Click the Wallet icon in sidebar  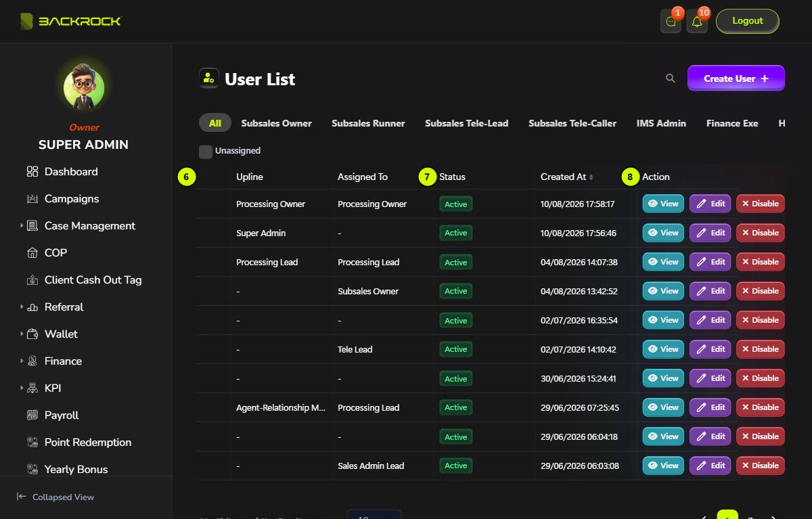pyautogui.click(x=32, y=334)
